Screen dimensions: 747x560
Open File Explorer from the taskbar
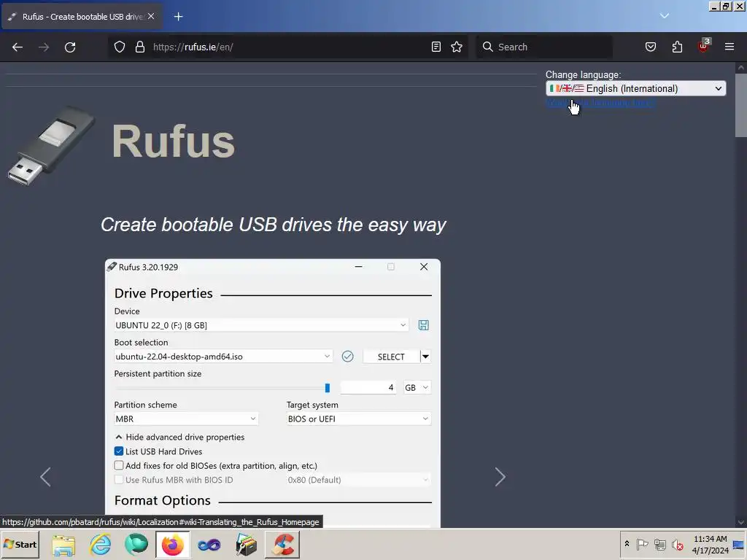pyautogui.click(x=63, y=545)
